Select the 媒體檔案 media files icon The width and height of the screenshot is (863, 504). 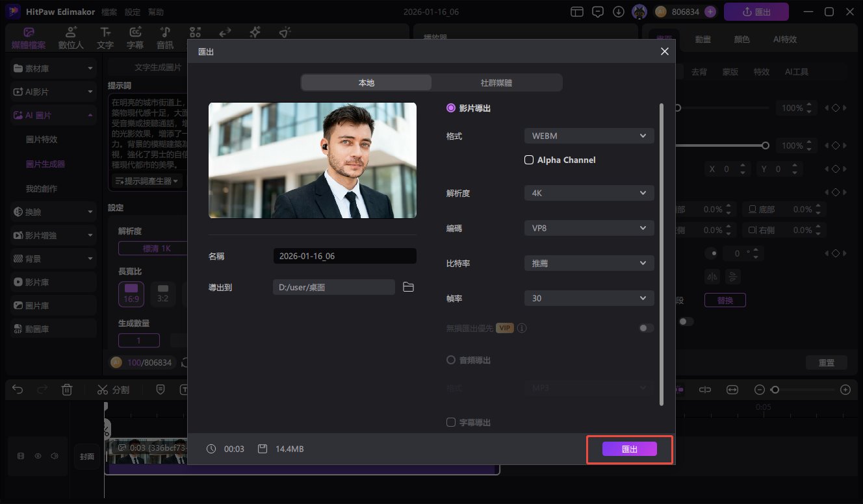[28, 37]
